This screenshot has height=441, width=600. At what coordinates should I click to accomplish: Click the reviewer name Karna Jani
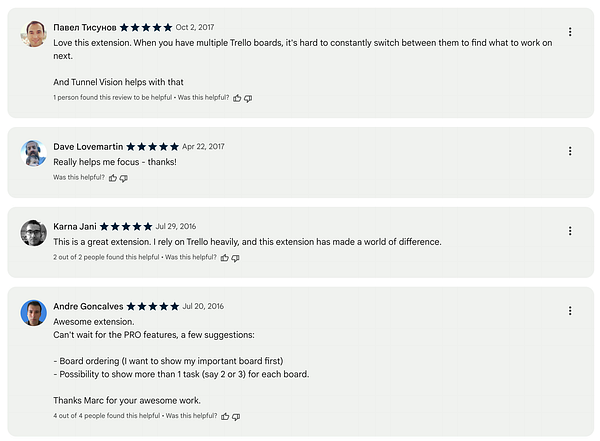point(75,227)
